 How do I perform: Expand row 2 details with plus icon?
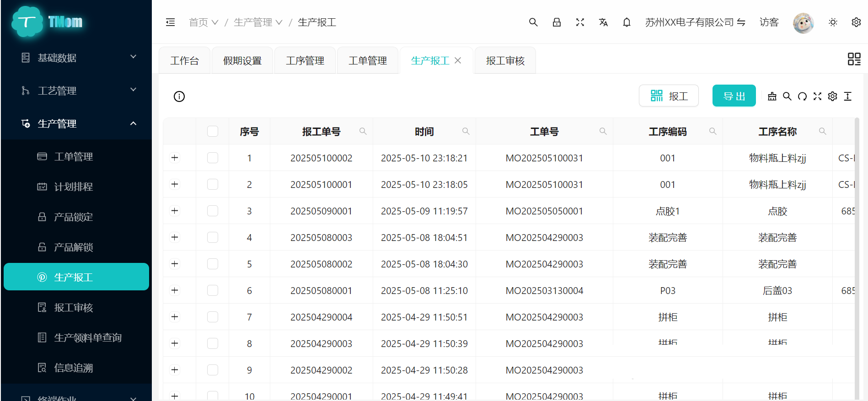[175, 184]
